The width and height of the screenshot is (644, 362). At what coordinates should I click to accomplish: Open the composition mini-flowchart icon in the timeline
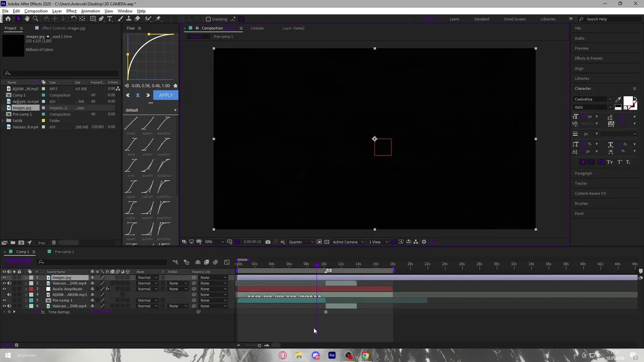point(175,262)
